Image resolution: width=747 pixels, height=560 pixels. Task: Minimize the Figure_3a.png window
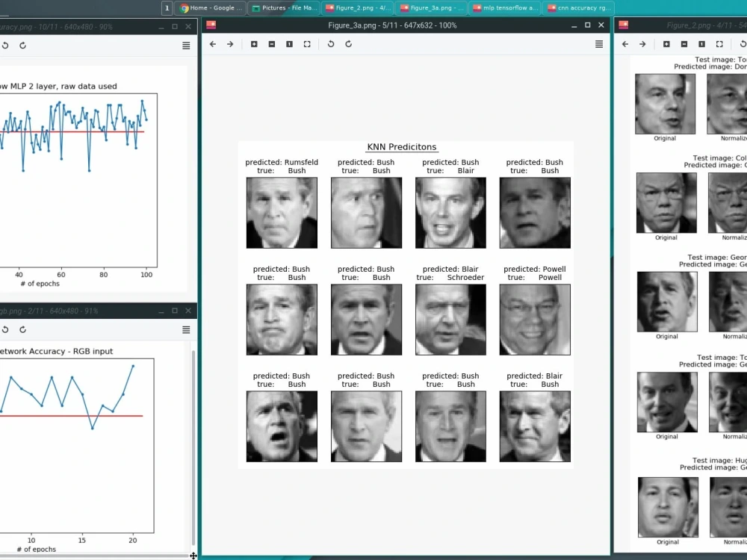pyautogui.click(x=574, y=25)
